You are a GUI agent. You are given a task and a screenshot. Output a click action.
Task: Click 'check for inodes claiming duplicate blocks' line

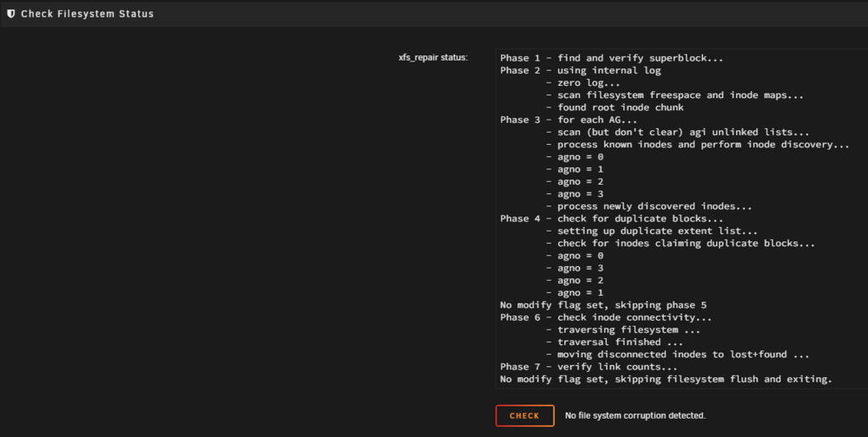click(x=681, y=244)
